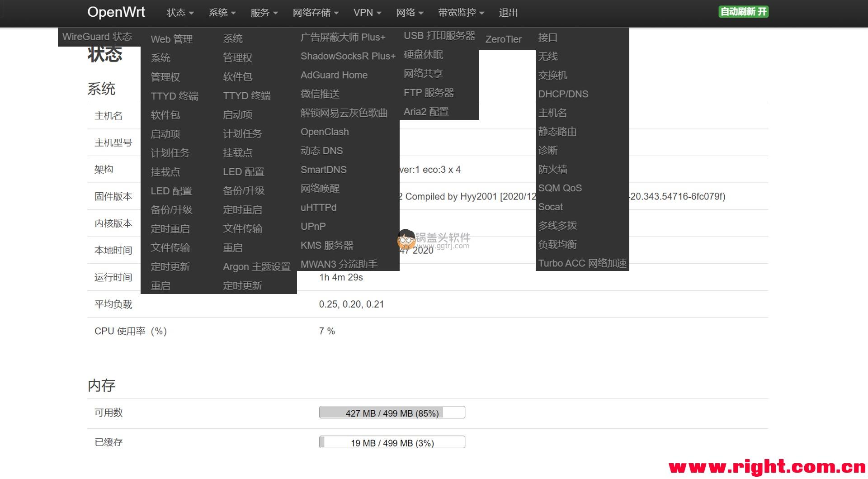Open 接口 from network menu
The image size is (868, 479).
pos(547,38)
